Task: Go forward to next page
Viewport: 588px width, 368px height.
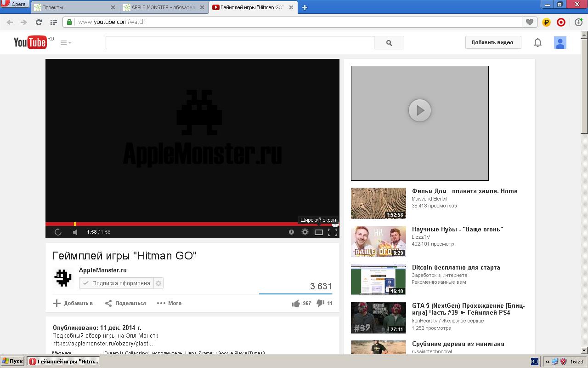Action: click(x=24, y=22)
